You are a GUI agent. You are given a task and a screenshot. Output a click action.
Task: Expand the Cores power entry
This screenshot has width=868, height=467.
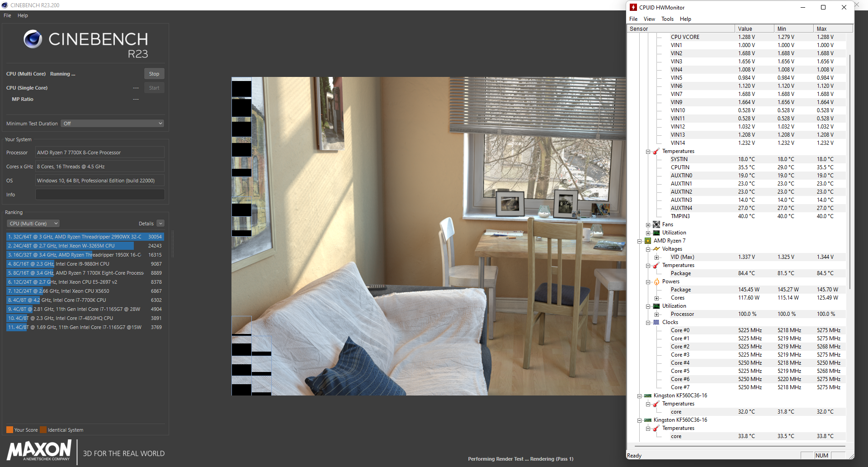tap(656, 298)
